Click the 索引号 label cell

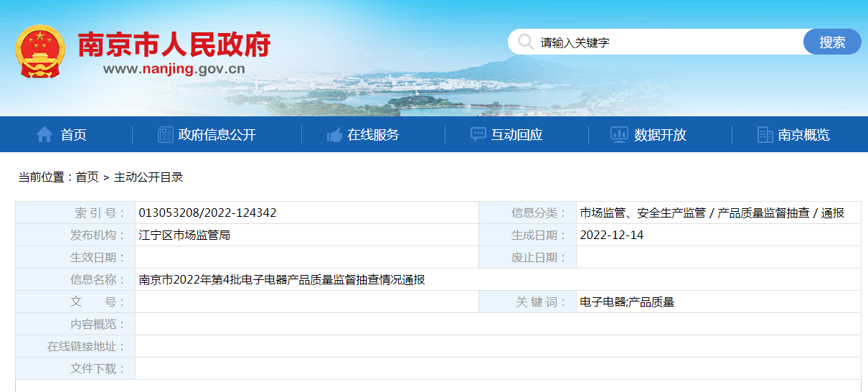coord(75,213)
